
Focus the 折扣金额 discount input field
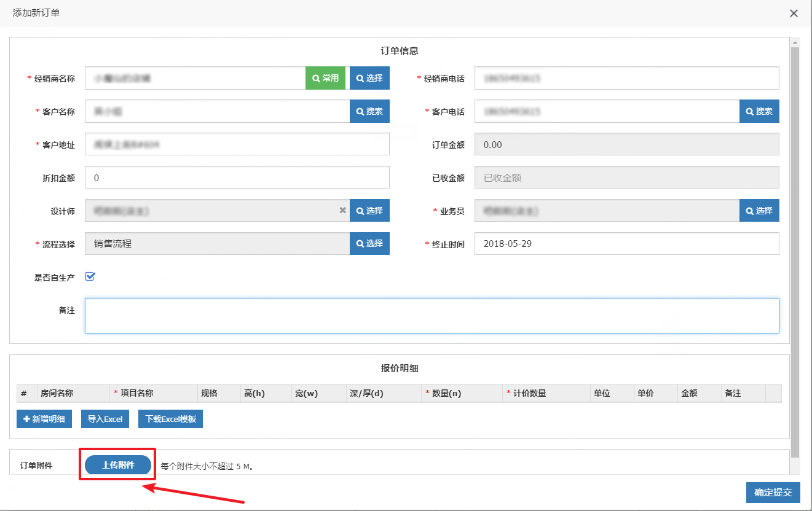(x=237, y=177)
